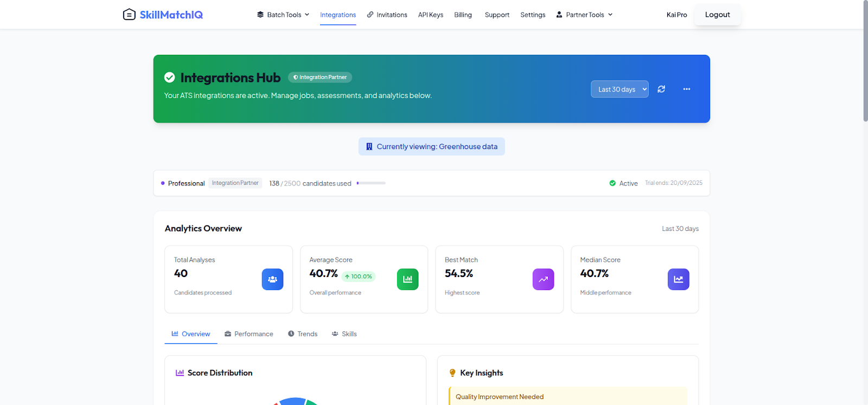
Task: Click the purple trend arrow icon in Best Match
Action: 543,279
